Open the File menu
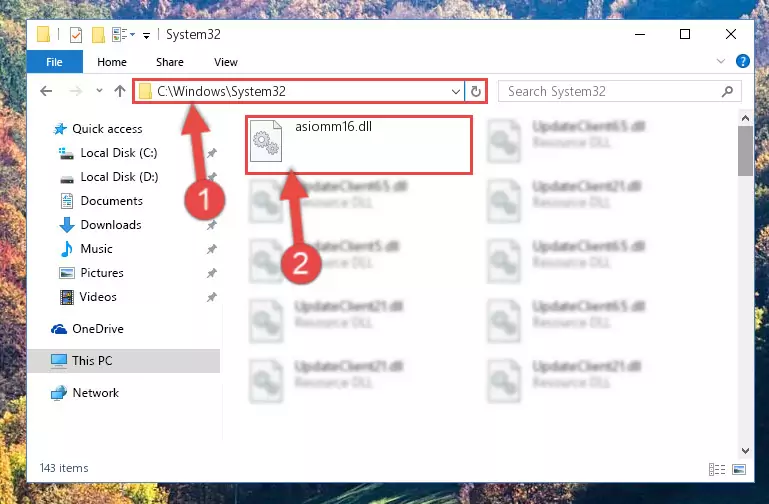769x504 pixels. tap(54, 62)
